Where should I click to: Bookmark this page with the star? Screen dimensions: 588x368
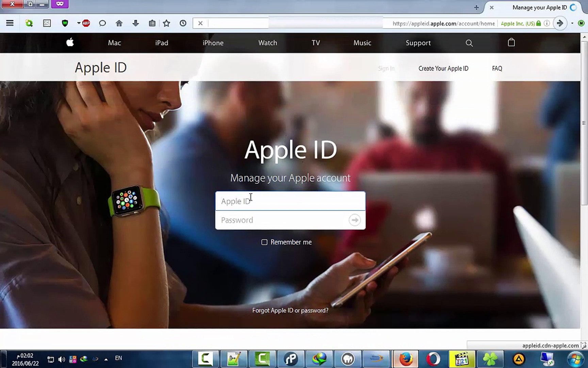click(166, 23)
